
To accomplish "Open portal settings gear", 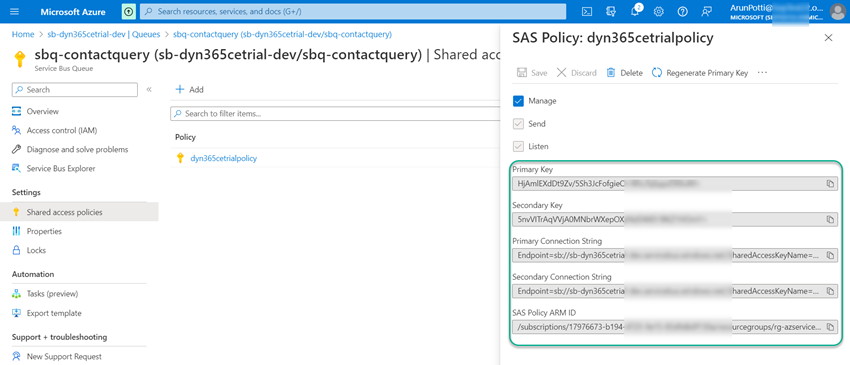I will 659,11.
